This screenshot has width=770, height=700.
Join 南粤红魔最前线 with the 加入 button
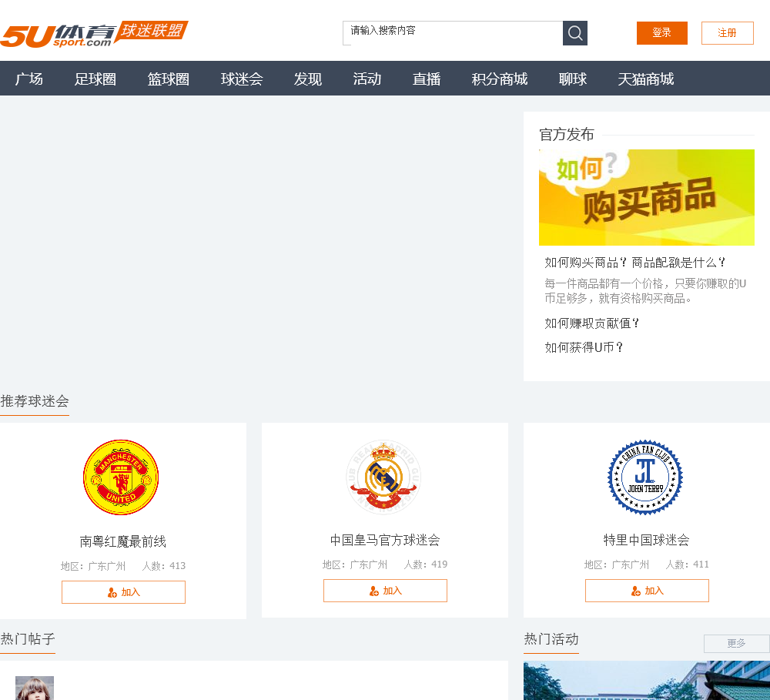pos(123,592)
